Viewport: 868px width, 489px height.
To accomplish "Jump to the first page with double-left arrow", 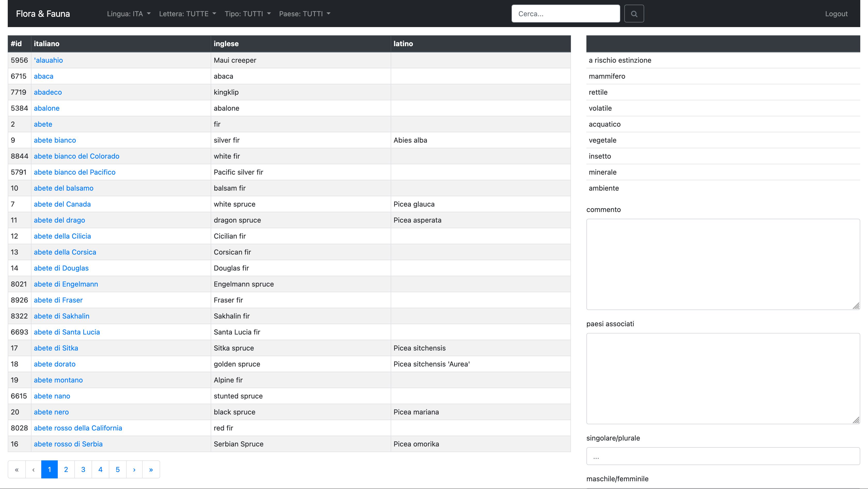I will point(17,469).
